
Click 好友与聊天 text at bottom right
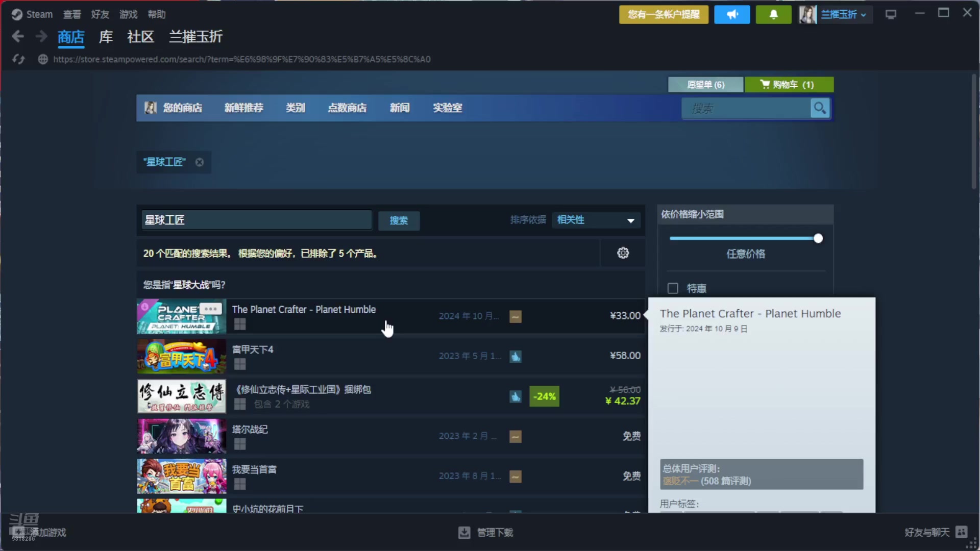[927, 533]
